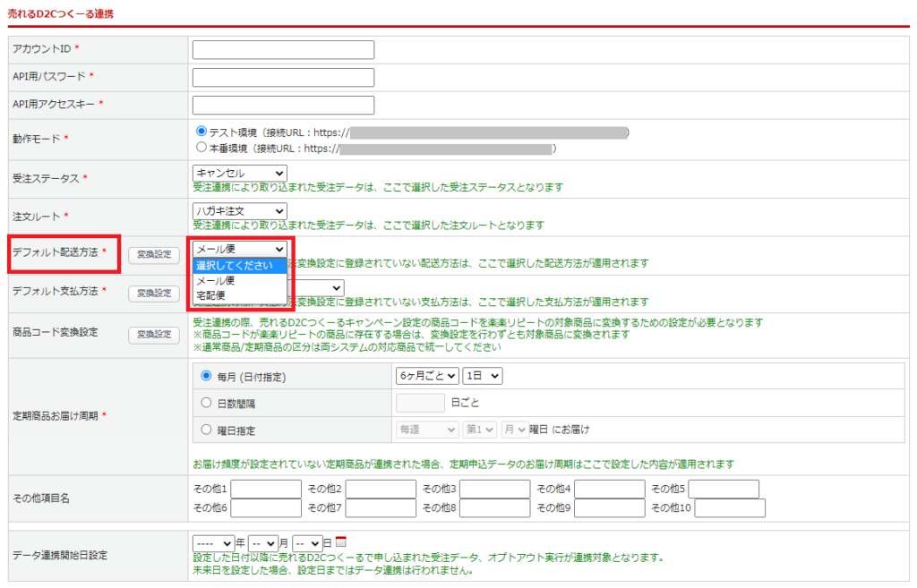This screenshot has height=588, width=917.
Task: Open 注文ルート dropdown showing ハガキ注文
Action: coord(239,210)
